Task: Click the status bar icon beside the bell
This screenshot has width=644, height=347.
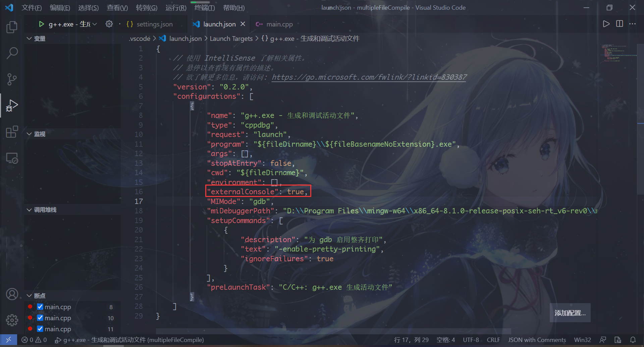Action: tap(618, 340)
